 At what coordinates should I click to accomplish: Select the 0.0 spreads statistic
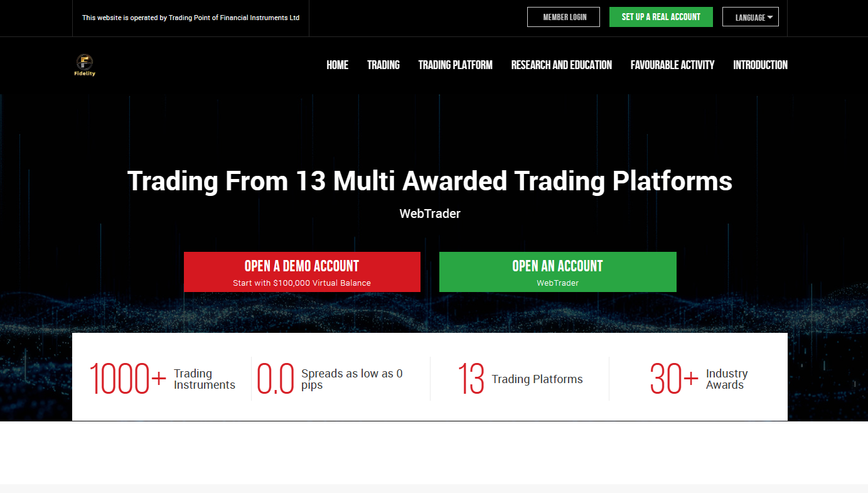[330, 379]
